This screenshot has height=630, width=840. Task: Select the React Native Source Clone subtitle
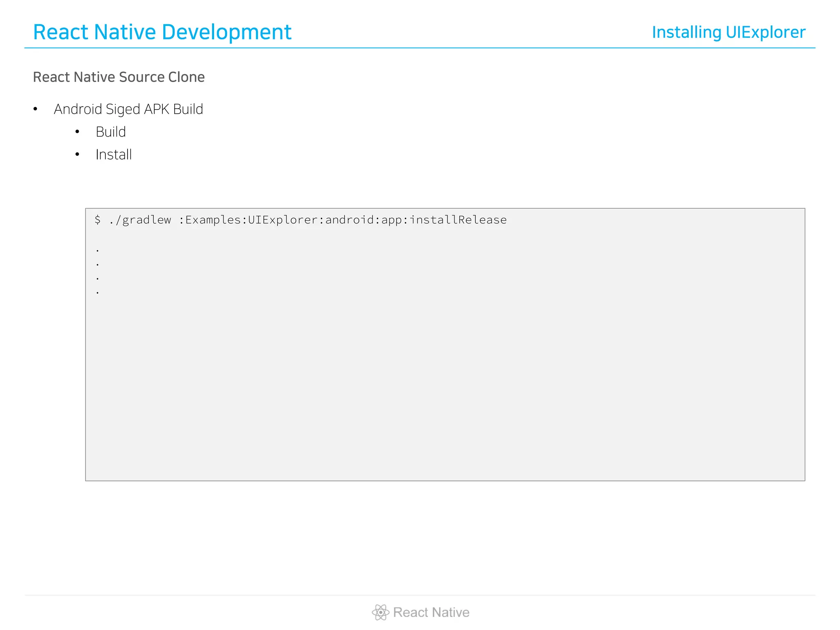click(119, 77)
